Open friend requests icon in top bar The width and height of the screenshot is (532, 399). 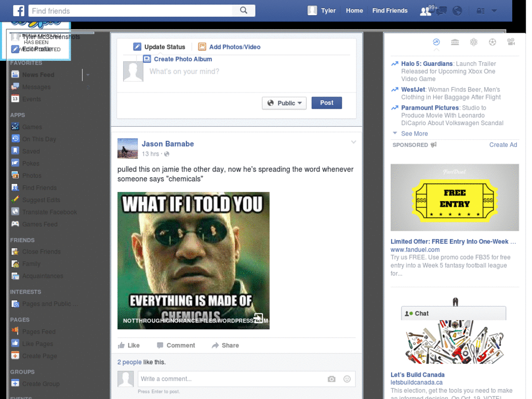(x=425, y=11)
